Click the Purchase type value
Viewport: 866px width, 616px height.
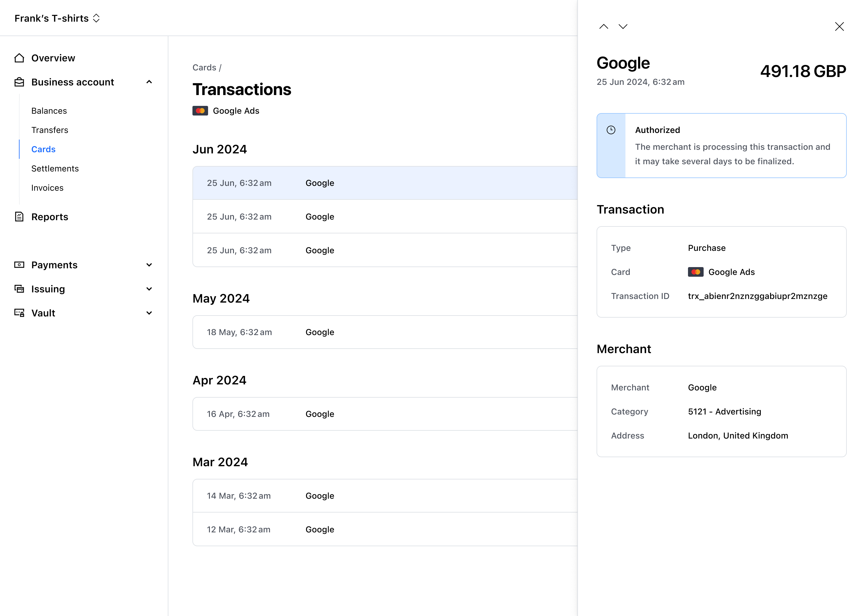(707, 248)
